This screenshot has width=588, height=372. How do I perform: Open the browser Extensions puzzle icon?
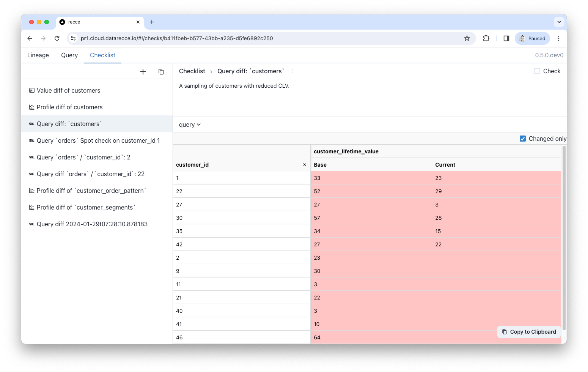(x=486, y=38)
